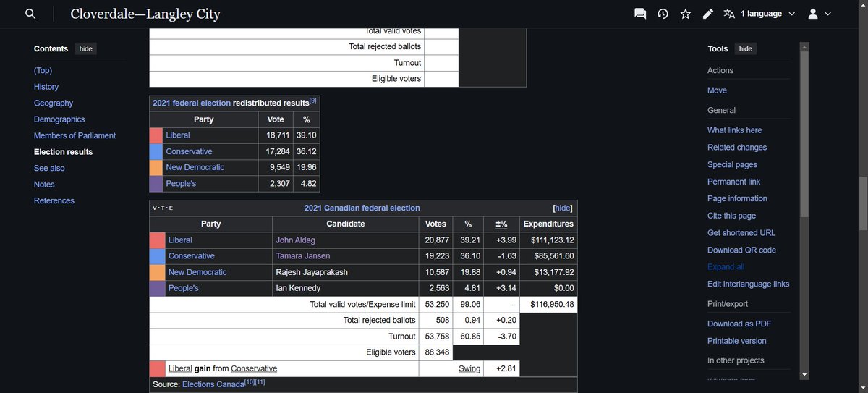Image resolution: width=868 pixels, height=393 pixels.
Task: Click T (talk template) link
Action: [x=163, y=208]
